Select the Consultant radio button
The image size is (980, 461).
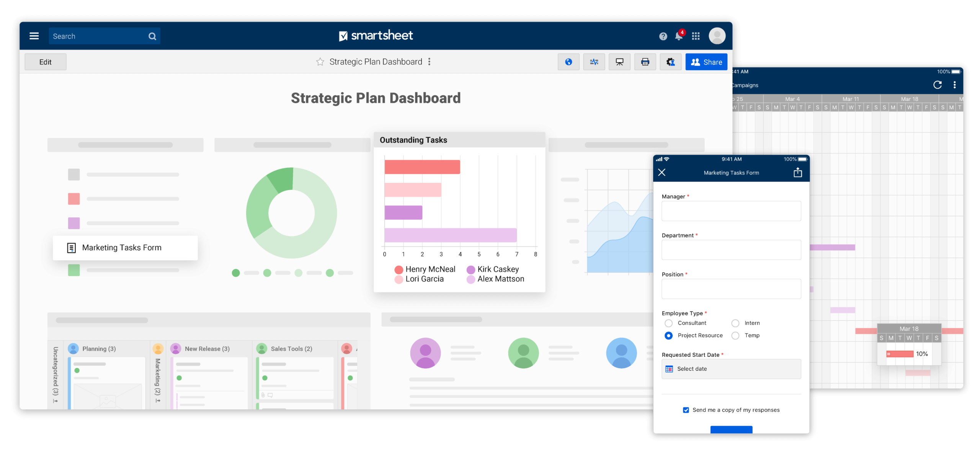(668, 323)
